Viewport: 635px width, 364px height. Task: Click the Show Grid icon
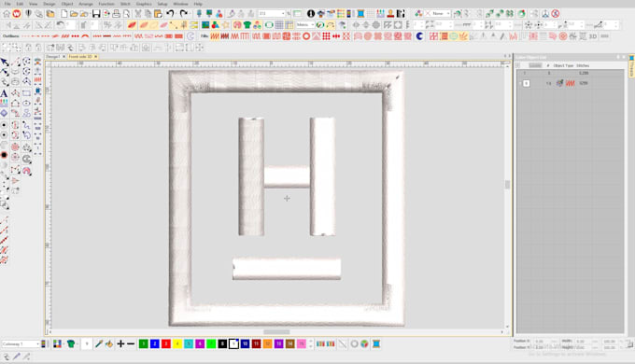point(279,25)
